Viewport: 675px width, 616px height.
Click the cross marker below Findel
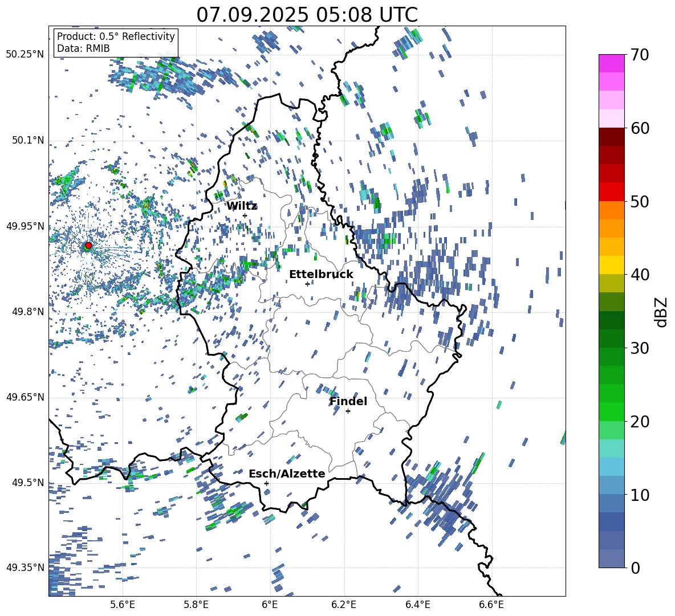click(x=348, y=411)
